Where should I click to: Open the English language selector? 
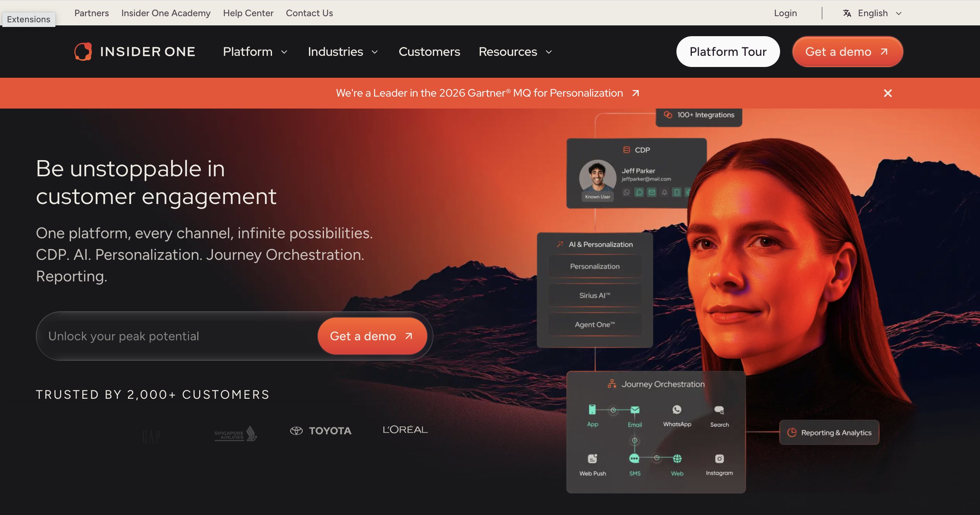[x=873, y=13]
